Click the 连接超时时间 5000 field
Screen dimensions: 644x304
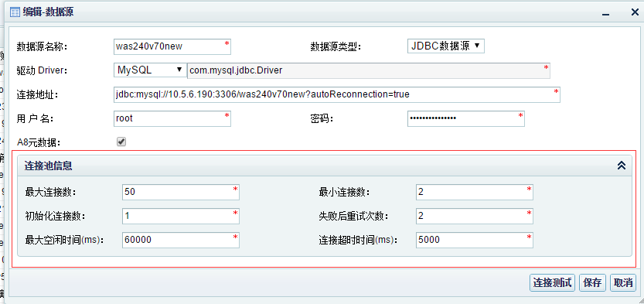[475, 240]
